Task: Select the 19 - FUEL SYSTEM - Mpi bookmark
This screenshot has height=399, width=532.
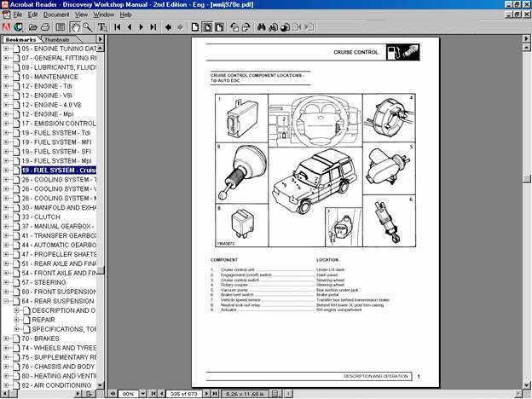Action: click(x=56, y=161)
